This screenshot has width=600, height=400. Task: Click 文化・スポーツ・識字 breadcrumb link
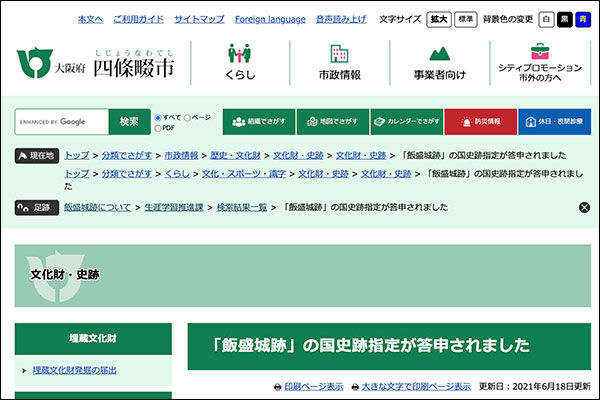(244, 174)
